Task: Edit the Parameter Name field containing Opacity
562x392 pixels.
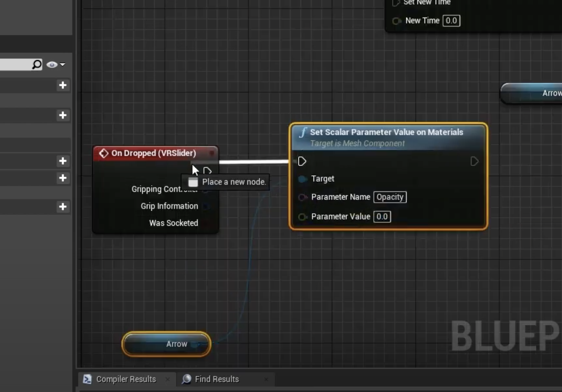Action: [x=390, y=197]
